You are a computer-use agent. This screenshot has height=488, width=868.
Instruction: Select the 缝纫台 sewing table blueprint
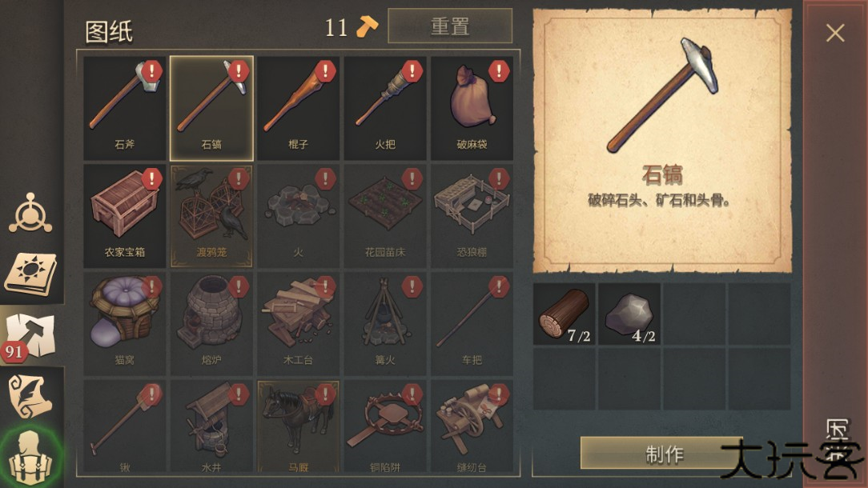472,426
